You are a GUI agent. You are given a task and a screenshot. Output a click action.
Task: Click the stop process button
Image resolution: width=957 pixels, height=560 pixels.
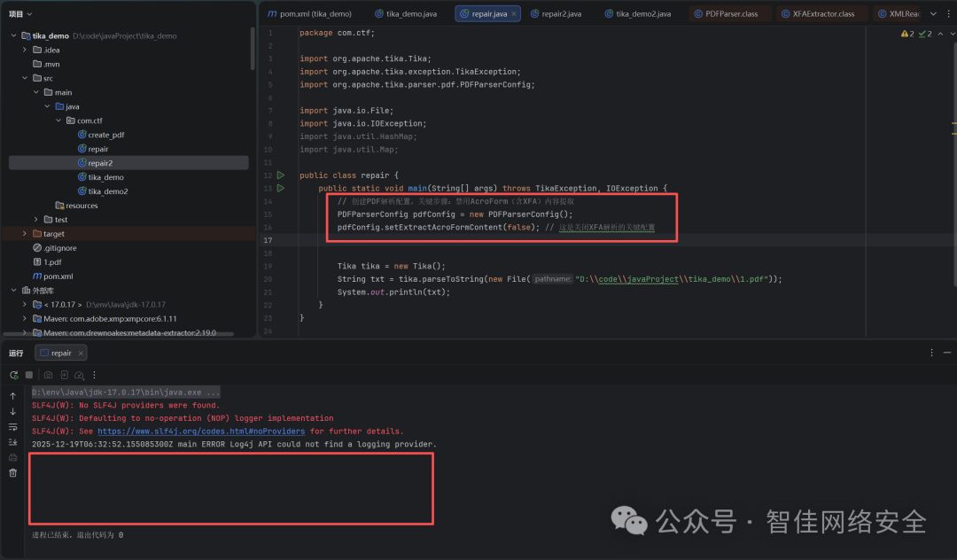click(28, 375)
